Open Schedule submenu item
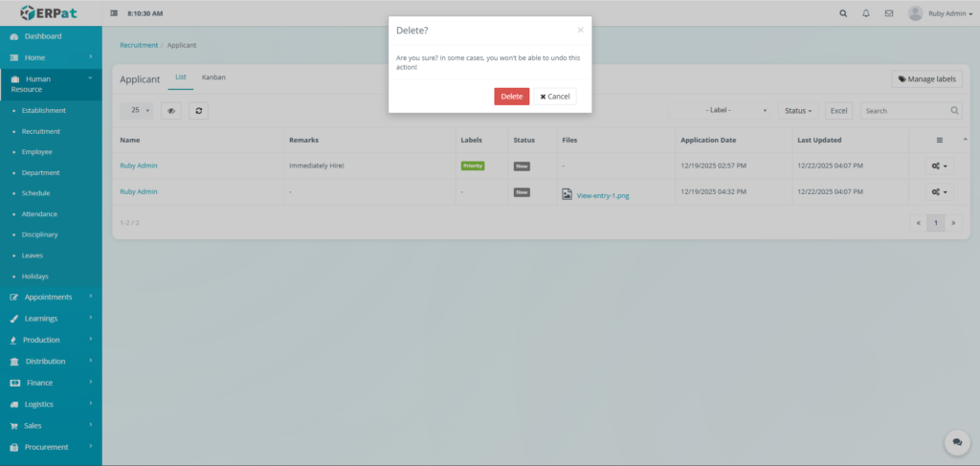This screenshot has width=980, height=466. coord(35,193)
